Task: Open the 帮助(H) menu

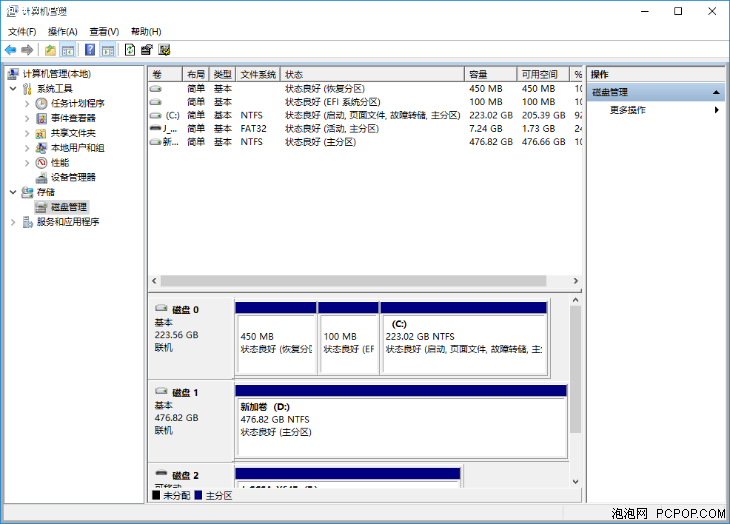Action: pos(146,32)
